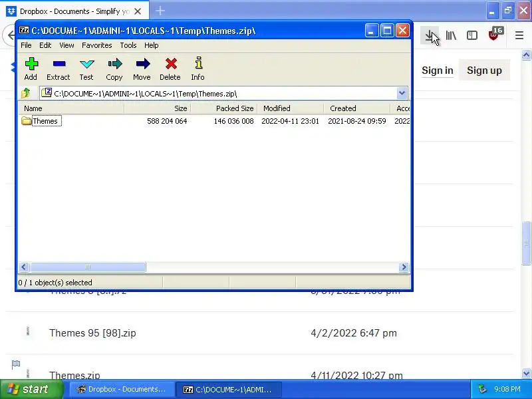532x399 pixels.
Task: Open the Info toolbar button
Action: [198, 69]
